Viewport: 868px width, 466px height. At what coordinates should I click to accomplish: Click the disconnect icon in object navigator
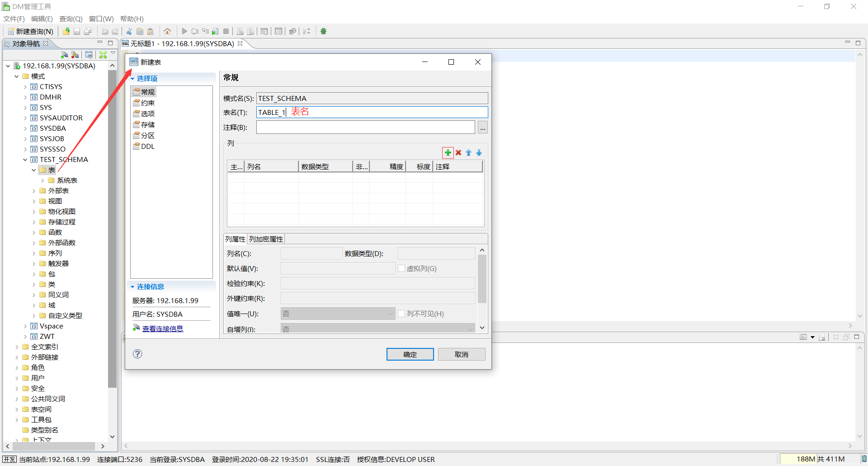click(75, 55)
